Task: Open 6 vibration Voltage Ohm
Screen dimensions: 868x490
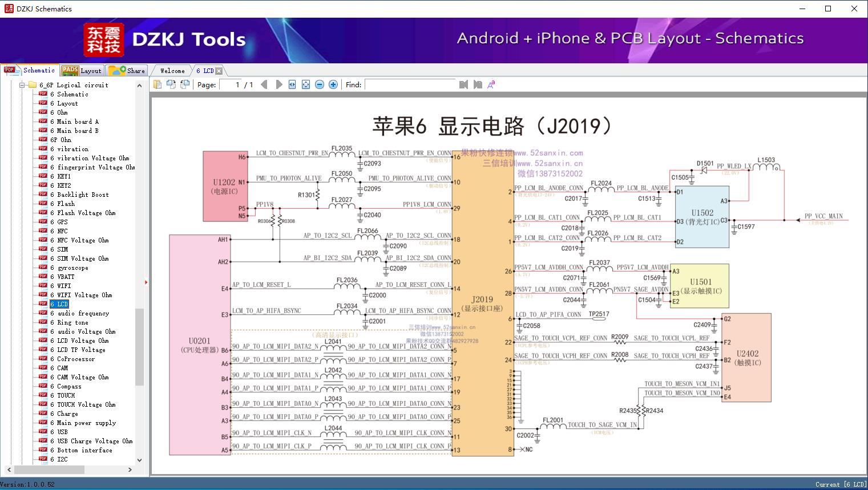Action: (90, 158)
